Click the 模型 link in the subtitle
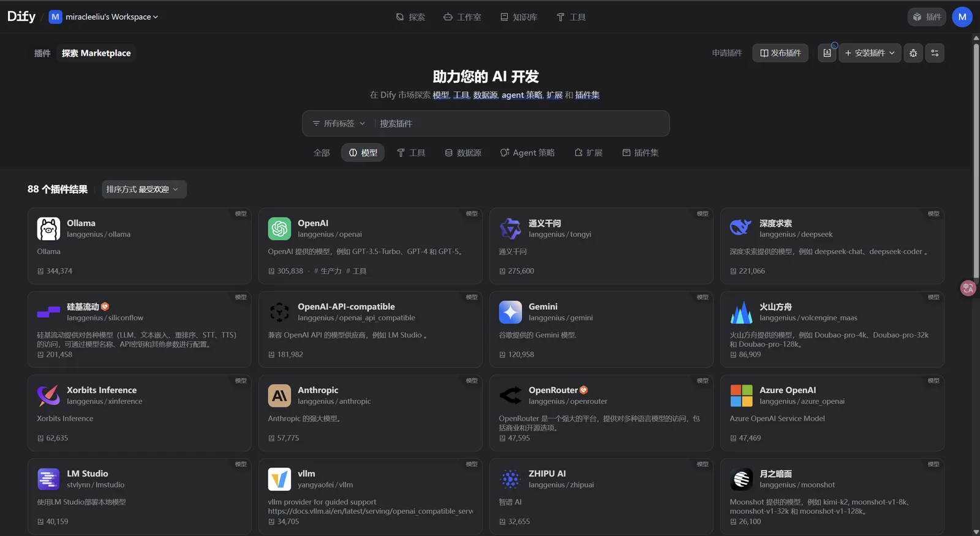 coord(441,95)
